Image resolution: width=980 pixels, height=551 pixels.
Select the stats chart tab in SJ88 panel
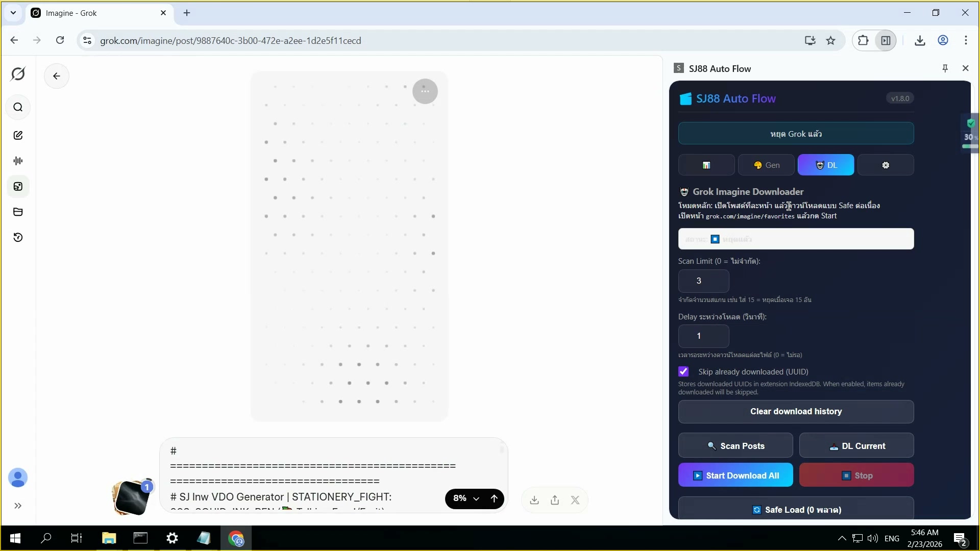706,165
